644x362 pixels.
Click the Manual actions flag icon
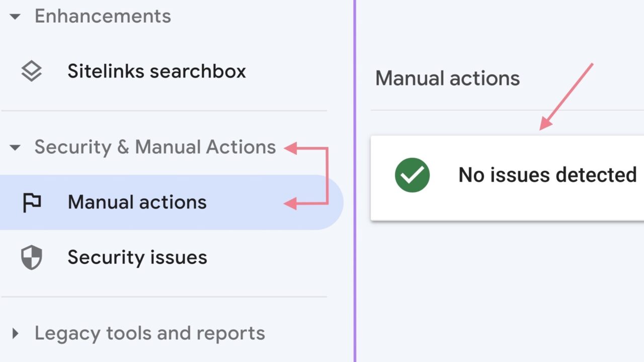pos(32,203)
